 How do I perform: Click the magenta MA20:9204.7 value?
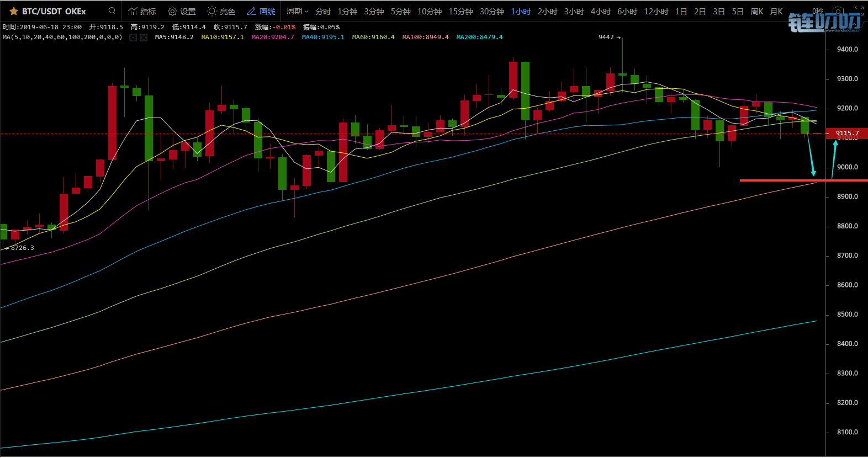click(x=273, y=37)
